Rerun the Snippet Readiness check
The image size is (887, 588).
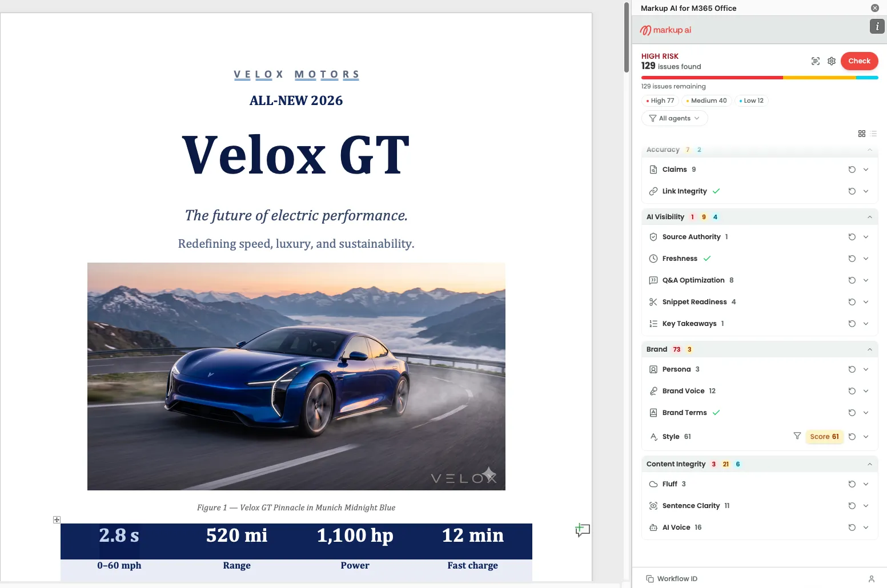[852, 302]
